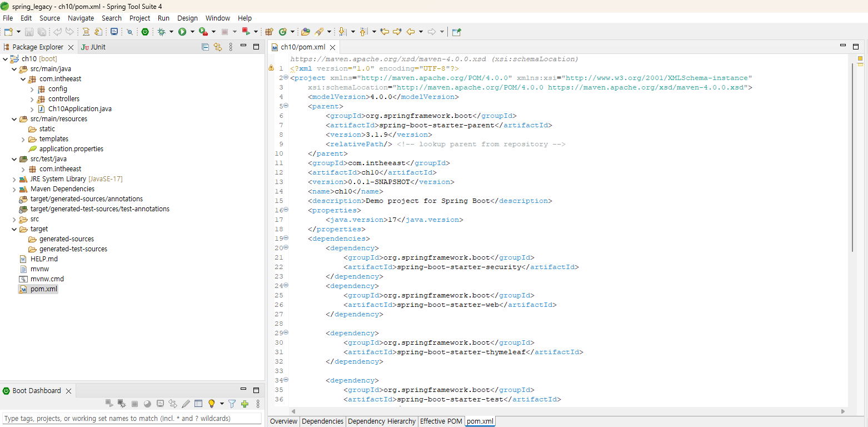
Task: Click the warning marker on line 1
Action: [x=271, y=68]
